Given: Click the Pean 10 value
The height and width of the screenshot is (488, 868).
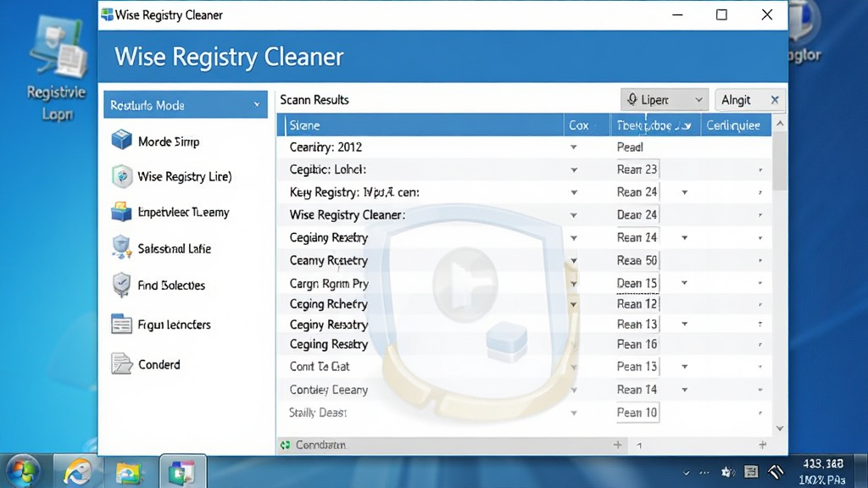Looking at the screenshot, I should [637, 413].
